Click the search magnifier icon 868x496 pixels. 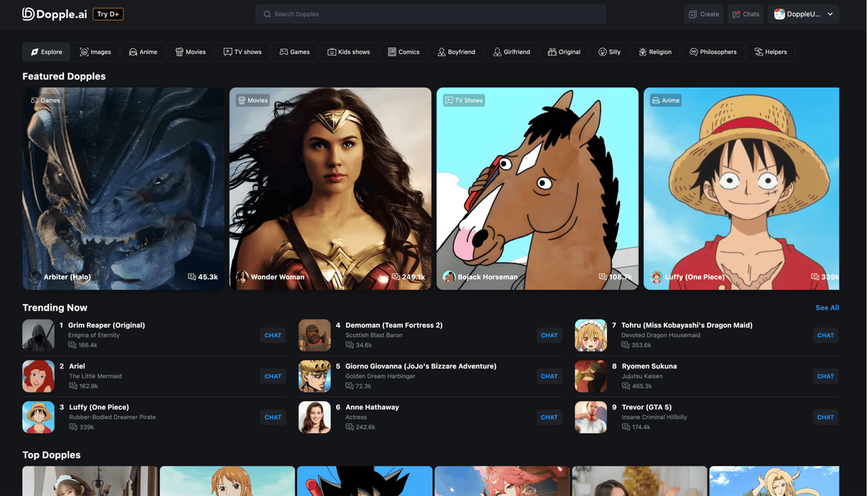coord(267,14)
